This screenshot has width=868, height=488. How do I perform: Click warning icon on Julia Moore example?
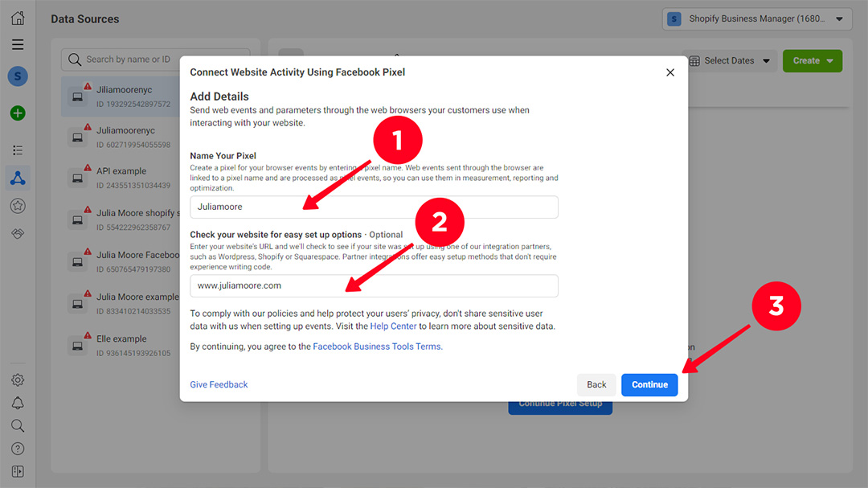pos(88,293)
